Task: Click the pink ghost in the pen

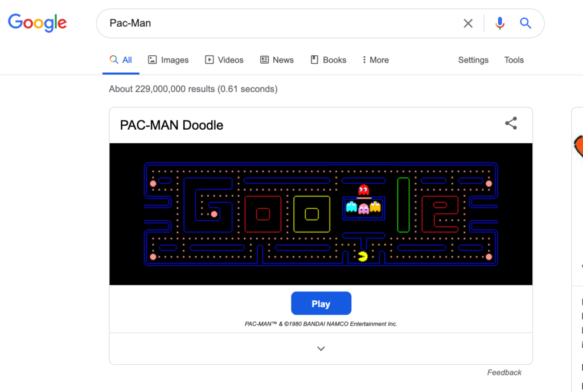Action: click(x=364, y=209)
